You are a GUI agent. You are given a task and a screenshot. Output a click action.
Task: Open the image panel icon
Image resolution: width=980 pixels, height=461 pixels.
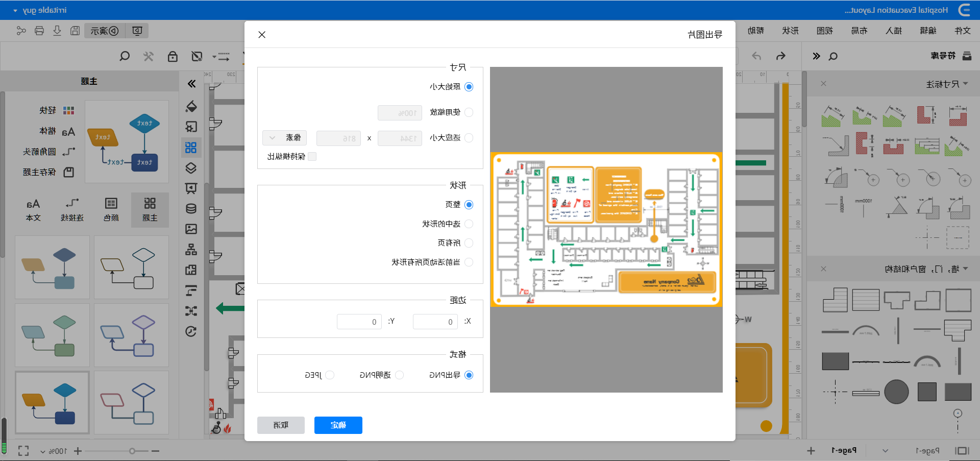tap(191, 229)
